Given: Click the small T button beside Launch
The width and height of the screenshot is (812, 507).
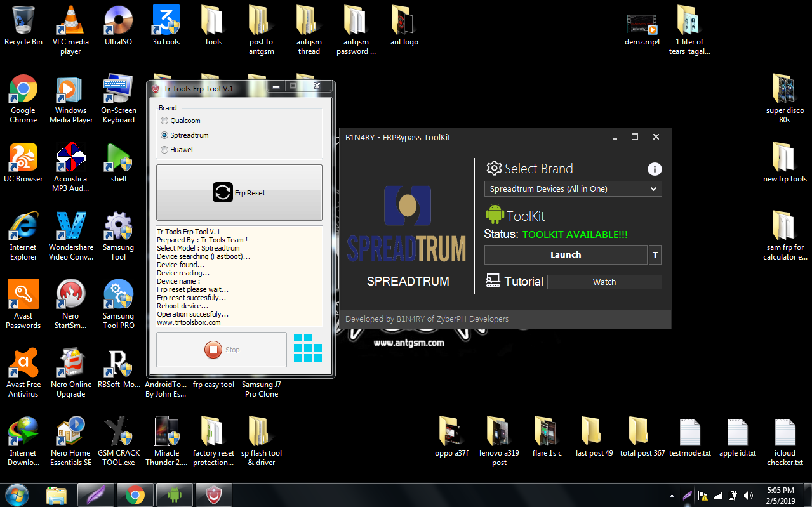Looking at the screenshot, I should tap(655, 255).
